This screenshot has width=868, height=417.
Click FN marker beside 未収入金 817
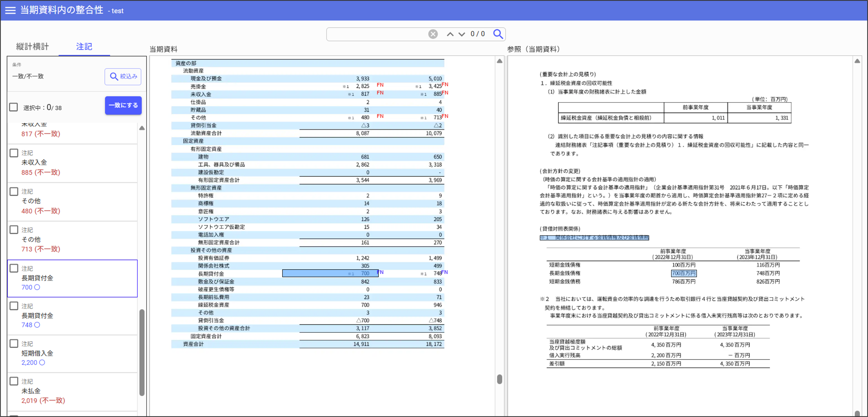(x=380, y=93)
